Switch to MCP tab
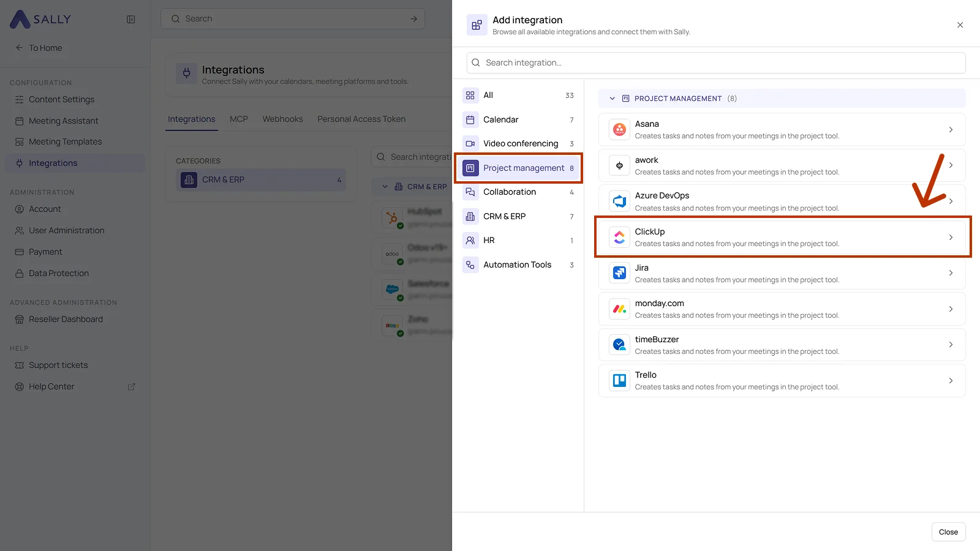Viewport: 980px width, 551px height. click(x=239, y=119)
